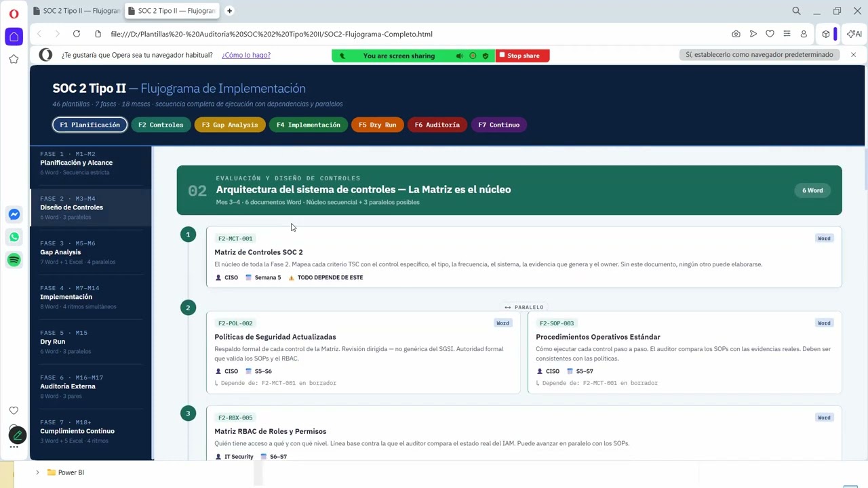This screenshot has width=868, height=488.
Task: Take a snapshot with the camera icon
Action: coord(736,34)
